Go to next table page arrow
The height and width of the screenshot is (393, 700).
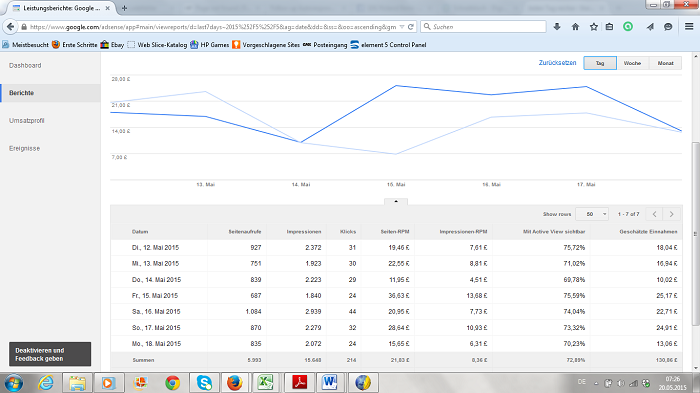point(671,214)
